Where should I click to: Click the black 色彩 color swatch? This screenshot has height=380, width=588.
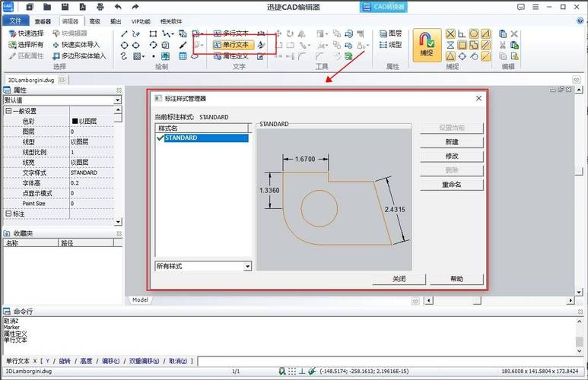point(75,121)
